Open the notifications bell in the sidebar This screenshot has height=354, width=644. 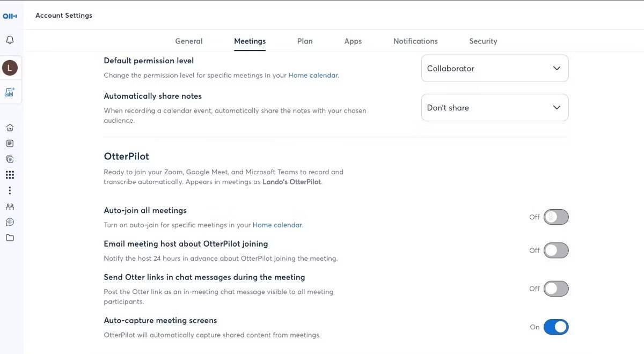[10, 40]
